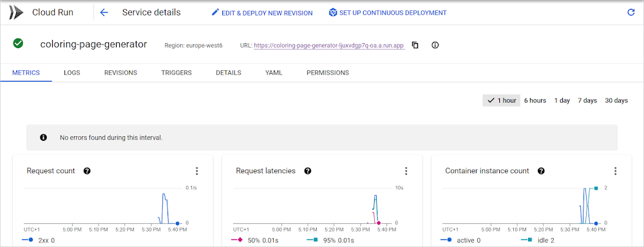Select the 6 hours time range

[535, 100]
